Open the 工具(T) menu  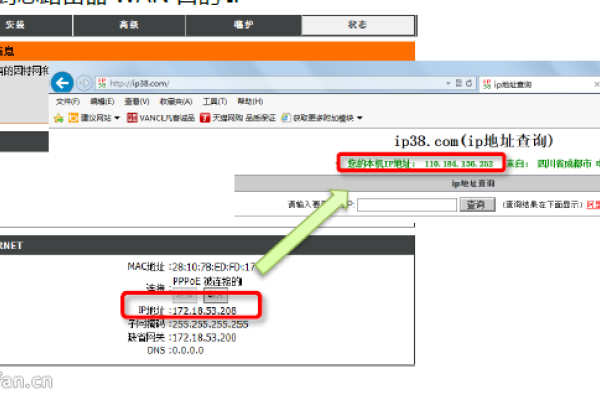[x=215, y=101]
